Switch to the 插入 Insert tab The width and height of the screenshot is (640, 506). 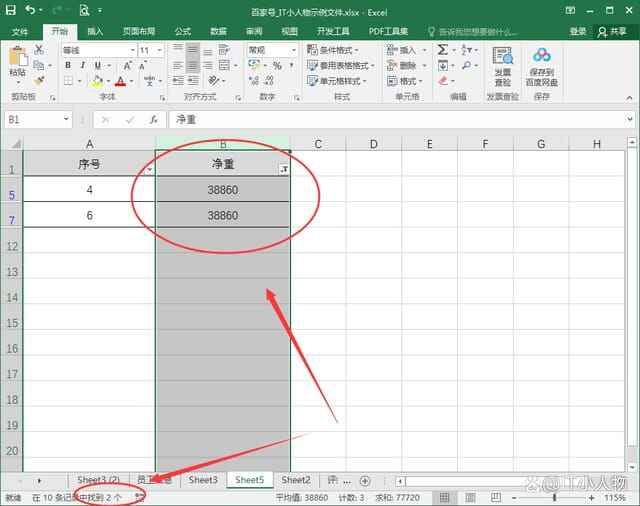click(95, 31)
